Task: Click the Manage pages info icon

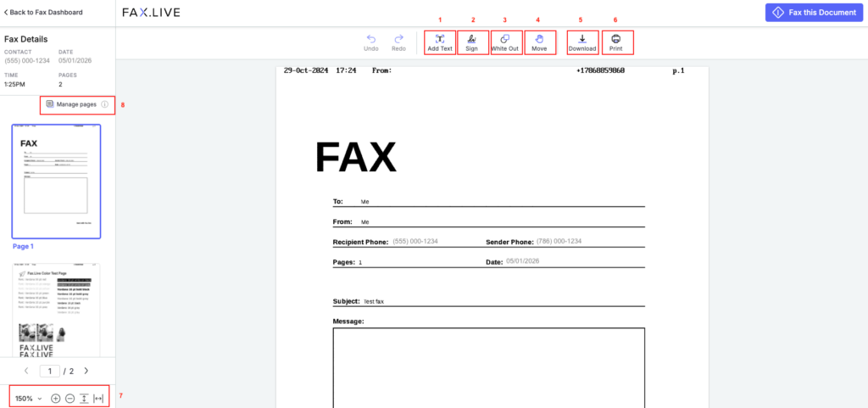Action: (x=104, y=104)
